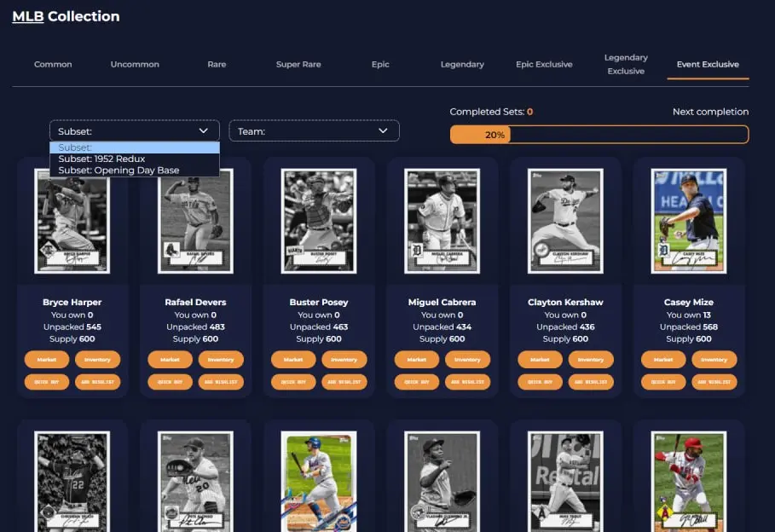Viewport: 775px width, 532px height.
Task: Click the Casey Mize name text
Action: [x=689, y=302]
